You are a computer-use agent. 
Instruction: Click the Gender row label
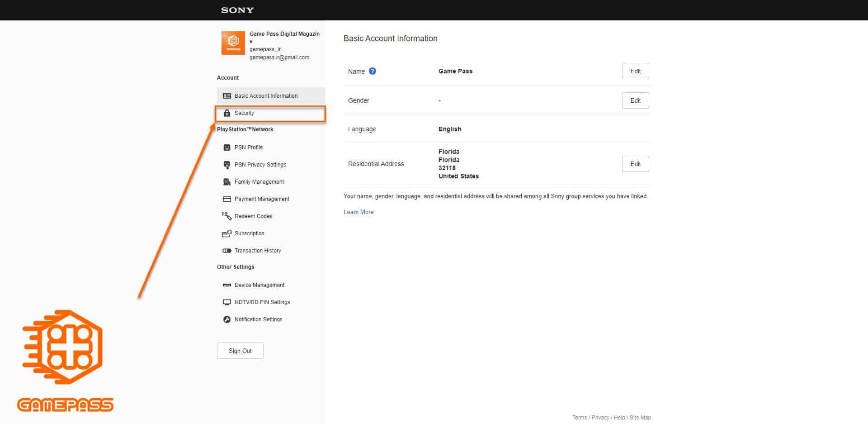[x=359, y=100]
